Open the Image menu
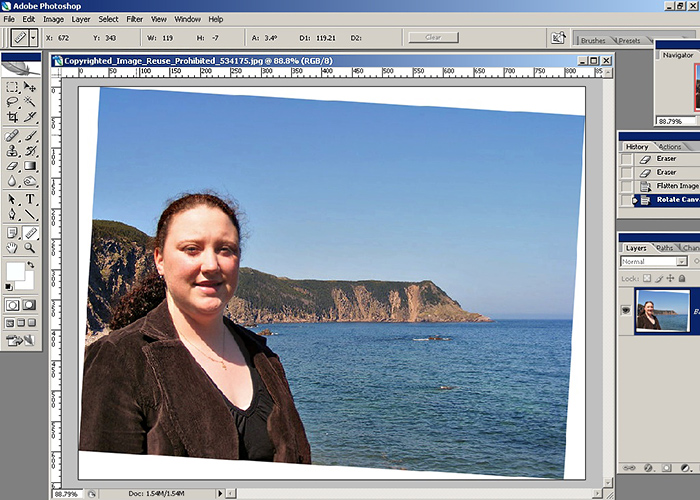 click(x=54, y=19)
